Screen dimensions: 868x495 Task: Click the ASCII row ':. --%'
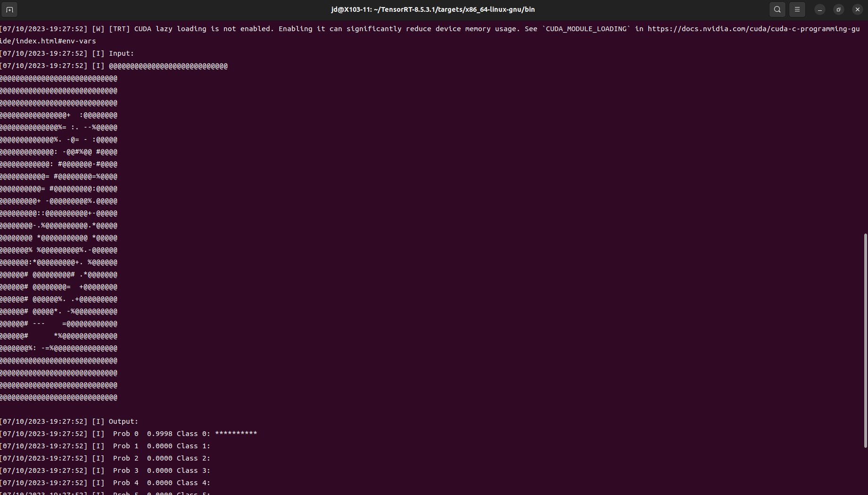(x=59, y=127)
